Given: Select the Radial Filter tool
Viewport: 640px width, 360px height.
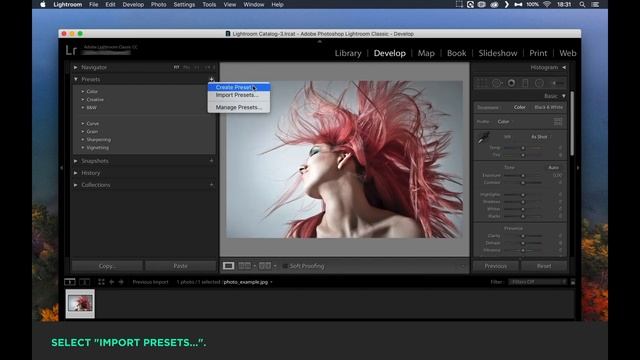Looking at the screenshot, I should (x=539, y=83).
